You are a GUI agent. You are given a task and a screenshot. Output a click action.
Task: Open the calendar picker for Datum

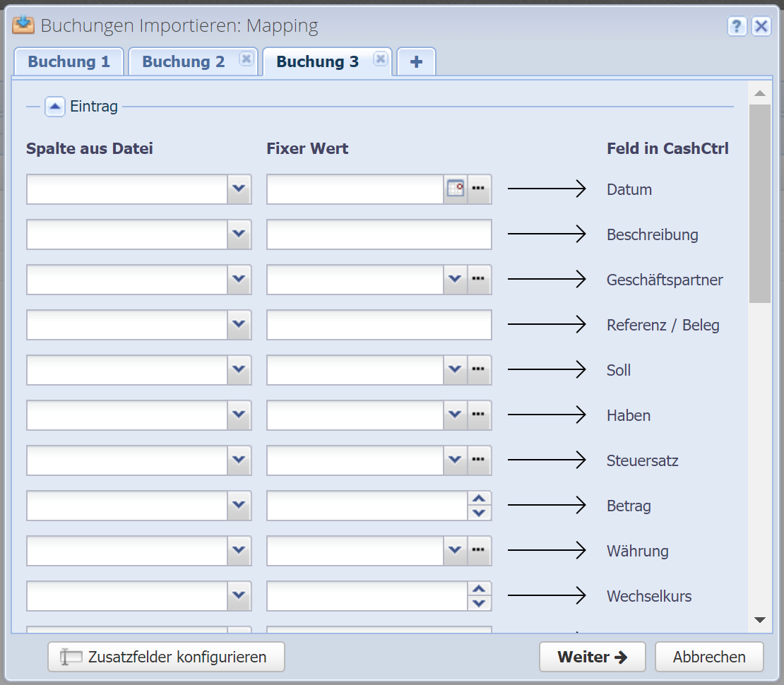(456, 189)
